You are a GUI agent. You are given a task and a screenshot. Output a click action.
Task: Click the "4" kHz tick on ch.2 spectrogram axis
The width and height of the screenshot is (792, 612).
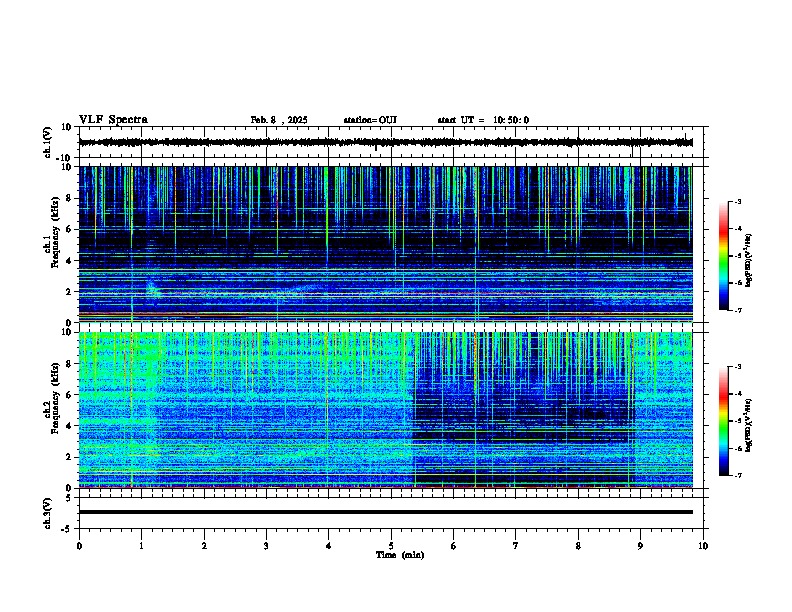tap(69, 426)
